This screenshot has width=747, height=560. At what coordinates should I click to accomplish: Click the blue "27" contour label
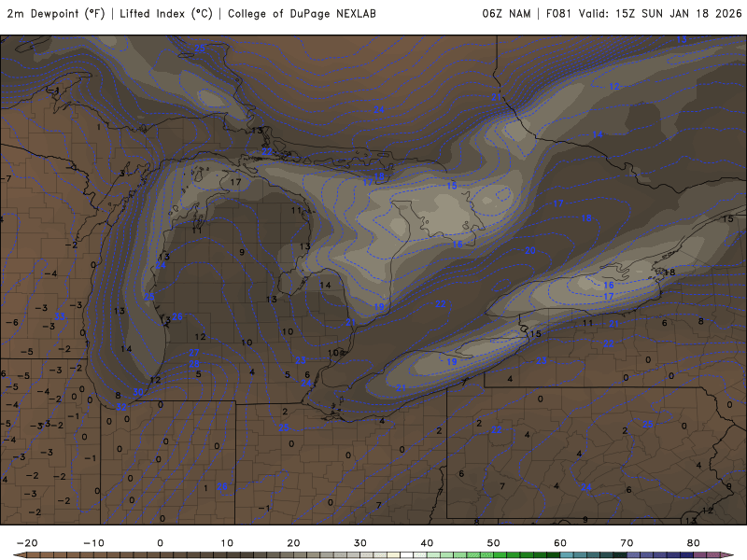(x=194, y=353)
